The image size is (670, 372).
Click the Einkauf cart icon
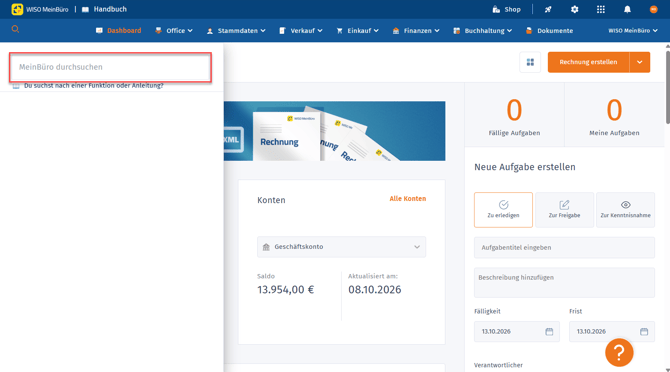(x=339, y=31)
